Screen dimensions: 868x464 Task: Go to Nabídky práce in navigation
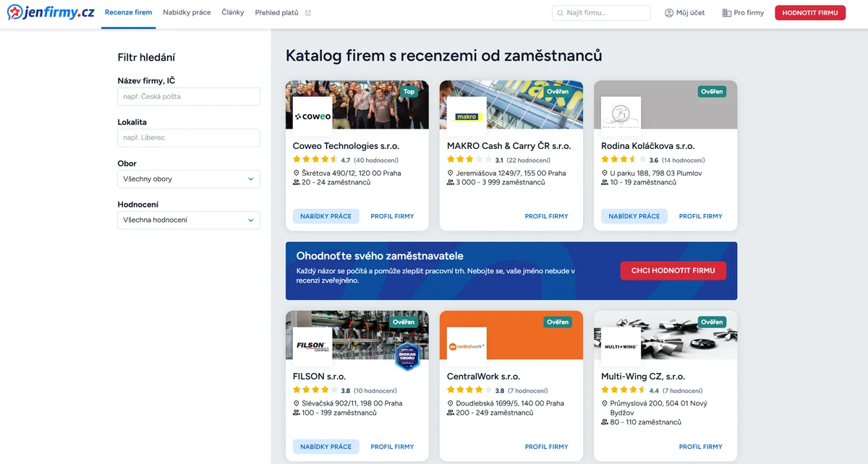(187, 13)
